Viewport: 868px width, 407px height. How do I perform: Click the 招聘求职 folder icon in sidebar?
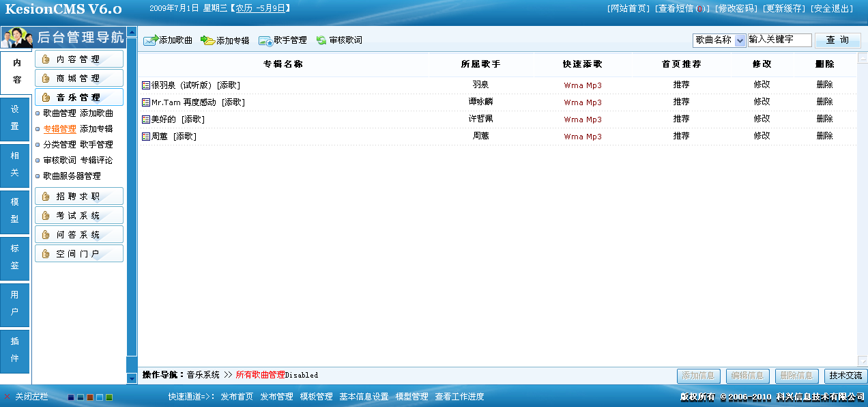(x=46, y=196)
